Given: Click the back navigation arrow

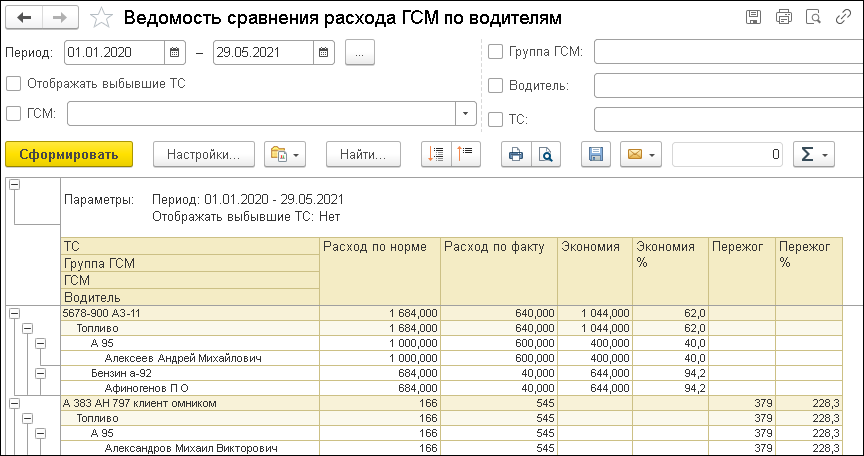Looking at the screenshot, I should tap(24, 17).
